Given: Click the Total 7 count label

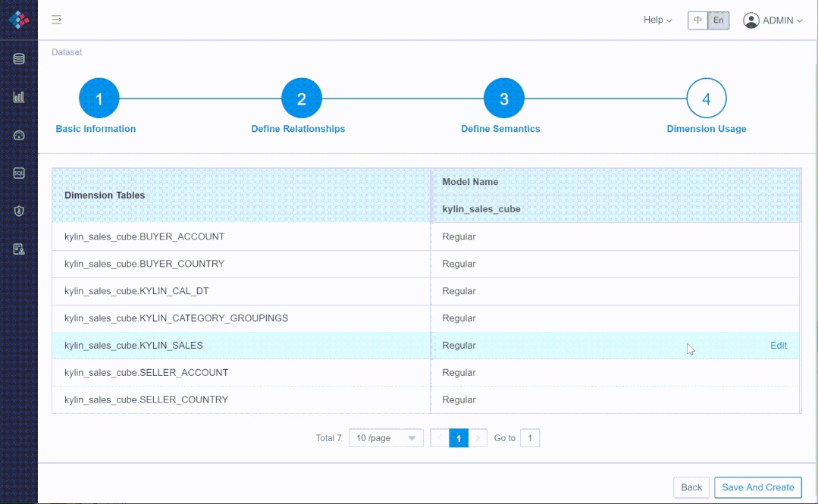Looking at the screenshot, I should (x=329, y=438).
